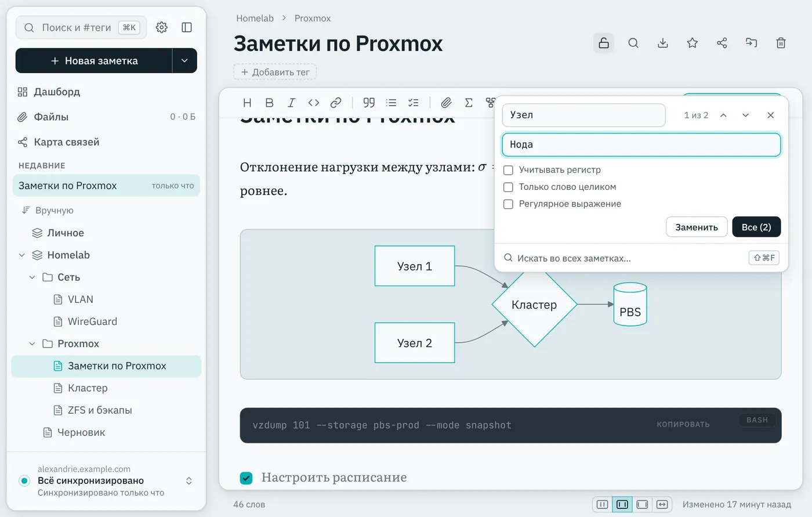Image resolution: width=812 pixels, height=517 pixels.
Task: Click the unlocked padlock note icon
Action: (604, 43)
